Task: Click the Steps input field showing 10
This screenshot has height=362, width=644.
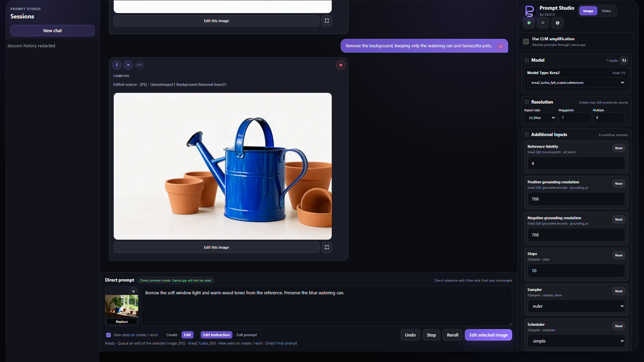Action: tap(576, 270)
